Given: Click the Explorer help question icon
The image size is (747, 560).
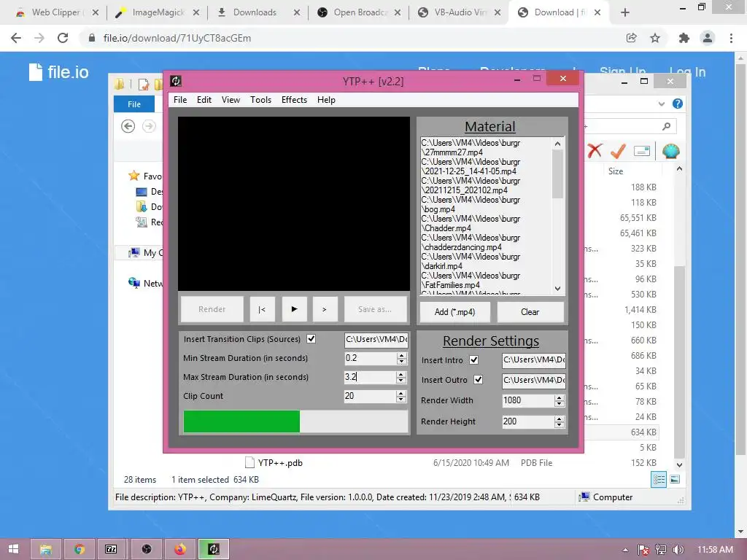Looking at the screenshot, I should click(678, 104).
